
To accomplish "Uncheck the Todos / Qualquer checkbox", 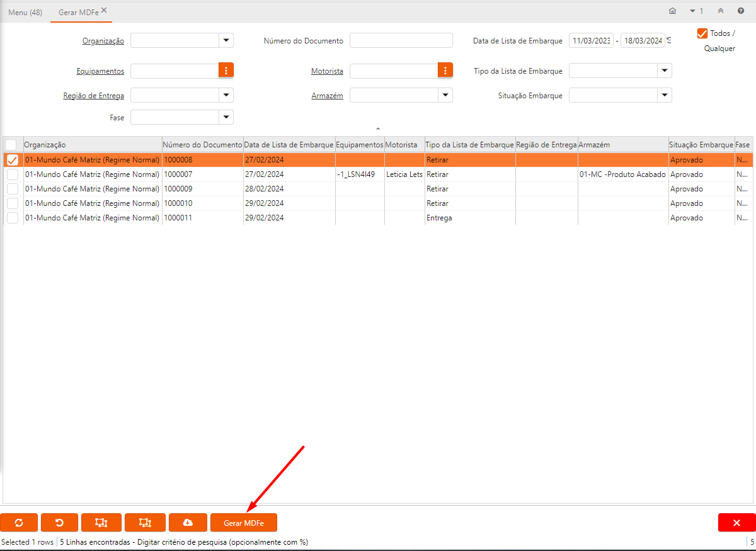I will pos(702,33).
